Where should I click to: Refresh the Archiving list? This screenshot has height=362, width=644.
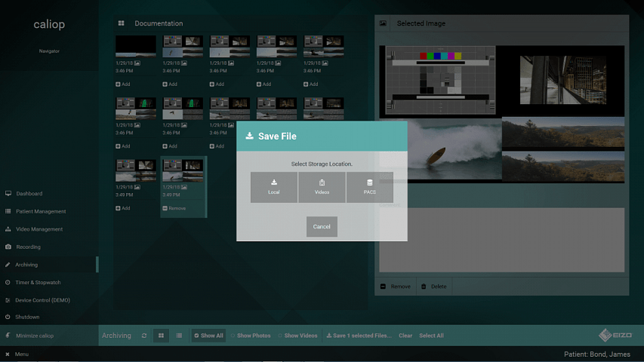[143, 336]
